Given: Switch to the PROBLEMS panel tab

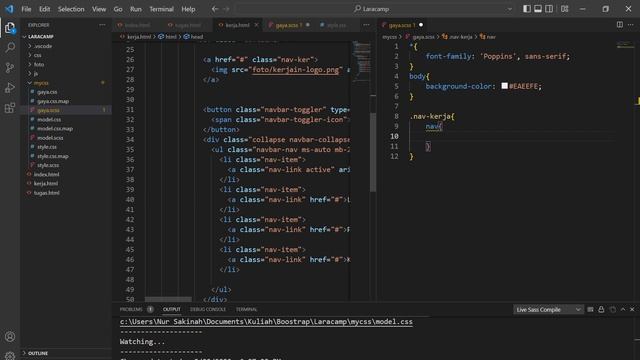Looking at the screenshot, I should [x=131, y=309].
